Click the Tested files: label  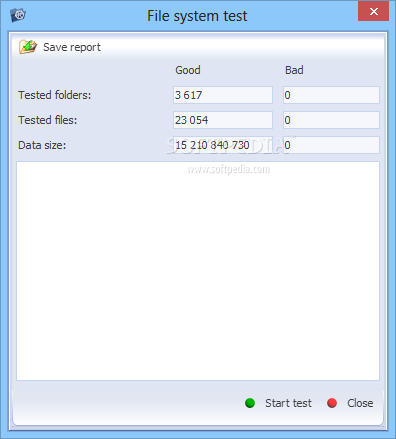(x=47, y=120)
